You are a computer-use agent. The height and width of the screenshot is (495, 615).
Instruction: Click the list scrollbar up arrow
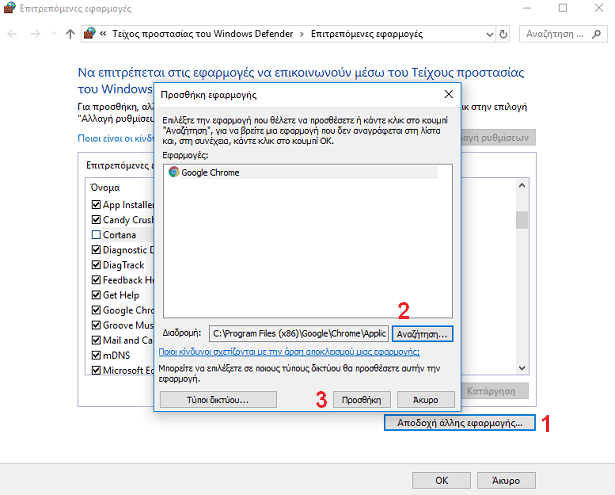tap(522, 186)
